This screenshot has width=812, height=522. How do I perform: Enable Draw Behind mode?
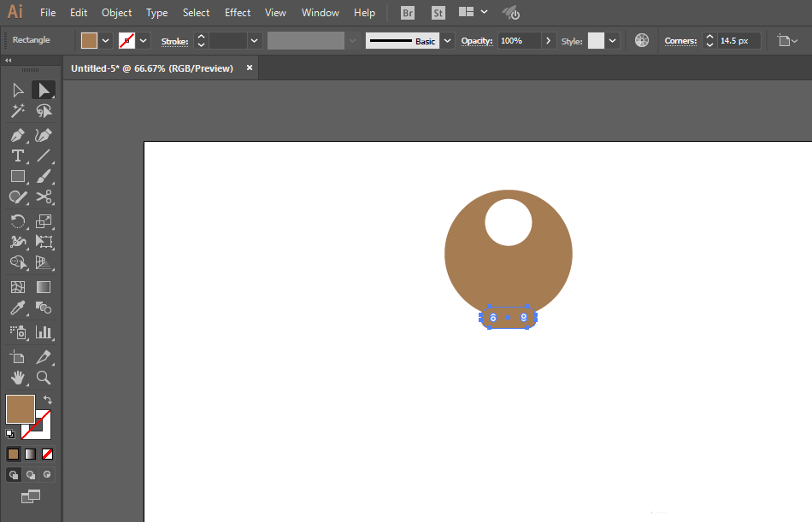[31, 474]
